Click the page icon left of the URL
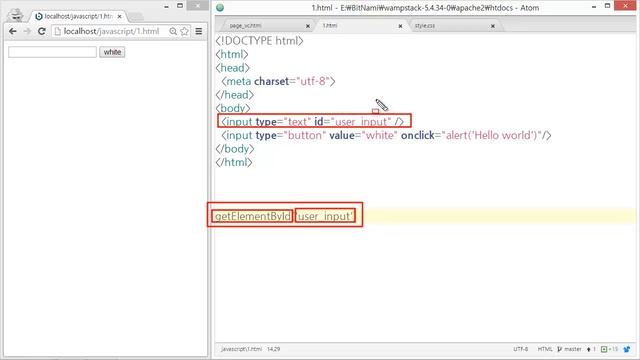This screenshot has width=640, height=360. click(x=58, y=31)
